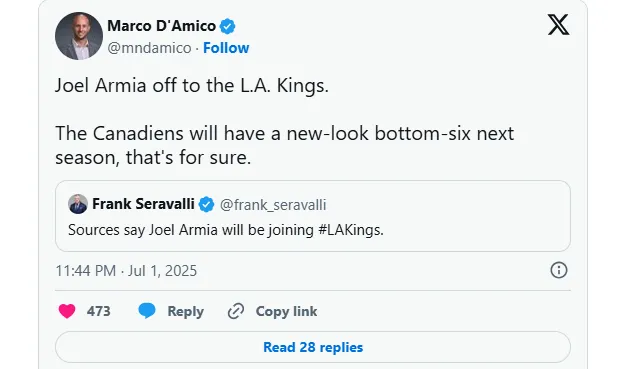Click the Reply label
This screenshot has width=624, height=369.
[x=185, y=311]
